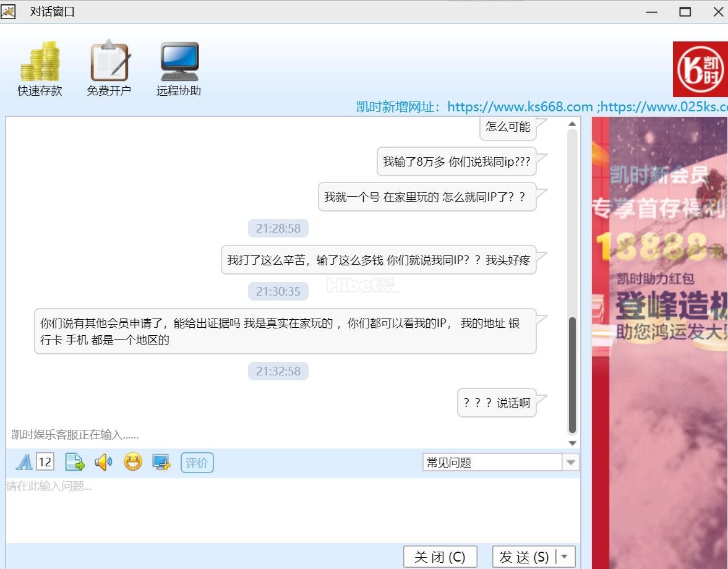Click the 关闭 (C) button
Screen dimensions: 728x569
click(440, 557)
